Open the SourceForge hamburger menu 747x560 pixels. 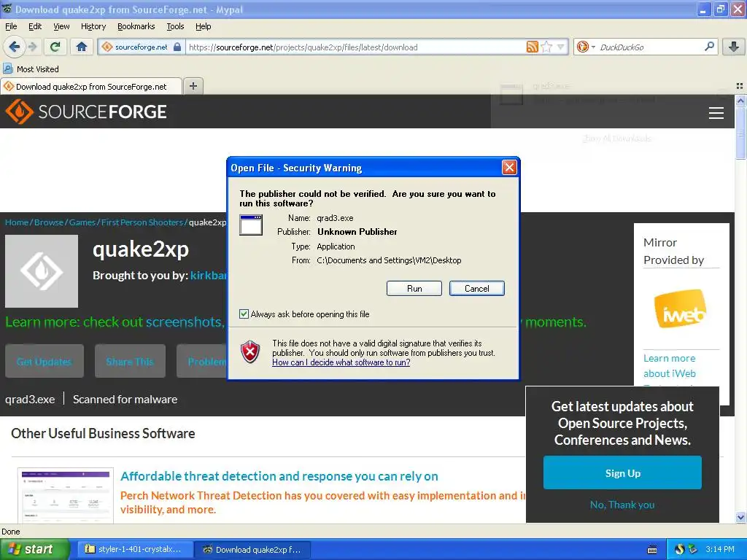(716, 113)
